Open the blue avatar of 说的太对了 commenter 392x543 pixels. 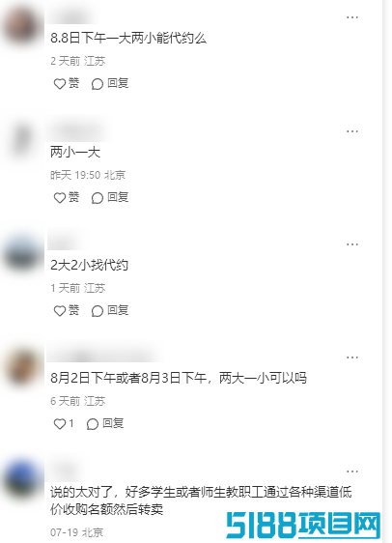(x=21, y=480)
